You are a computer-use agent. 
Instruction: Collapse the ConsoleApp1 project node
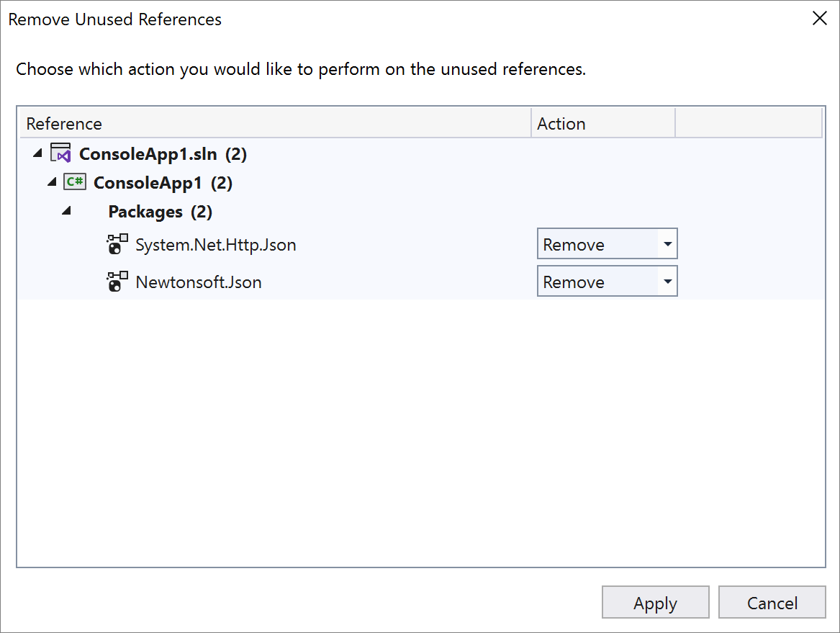click(51, 181)
